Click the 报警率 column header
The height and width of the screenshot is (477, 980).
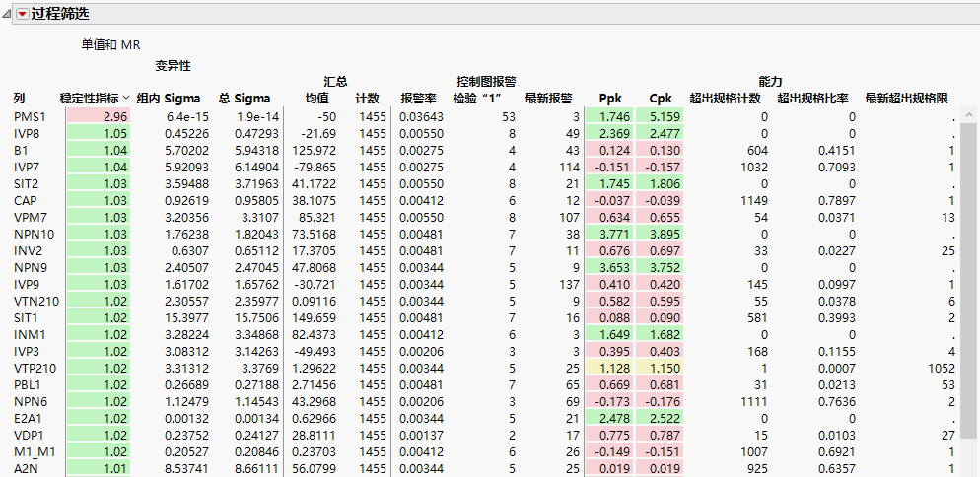(418, 99)
